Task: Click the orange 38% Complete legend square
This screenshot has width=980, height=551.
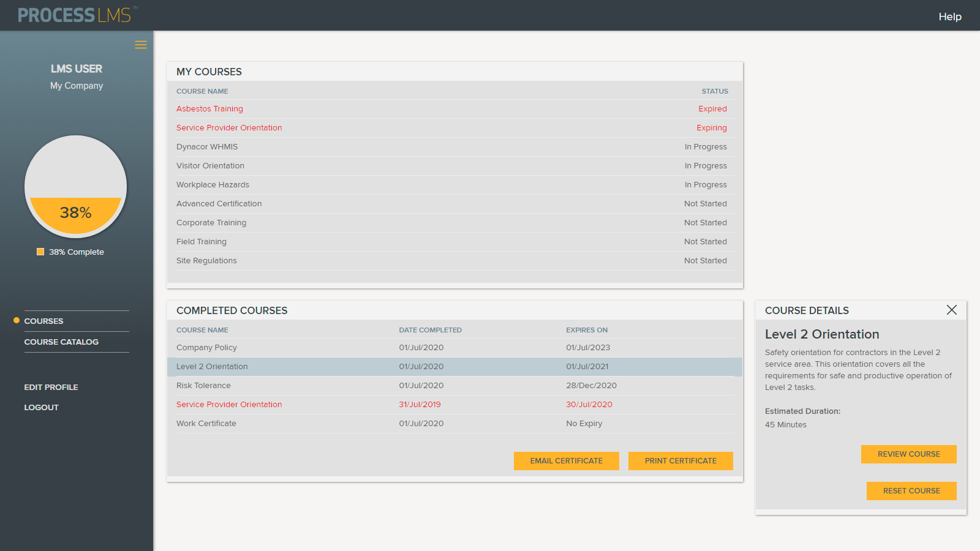Action: 40,252
